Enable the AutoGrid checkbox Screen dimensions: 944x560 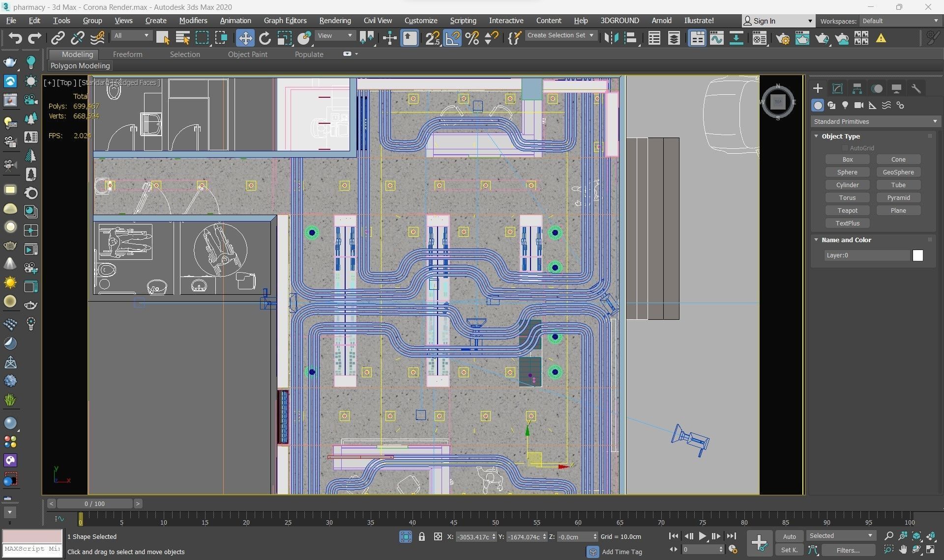pos(845,148)
